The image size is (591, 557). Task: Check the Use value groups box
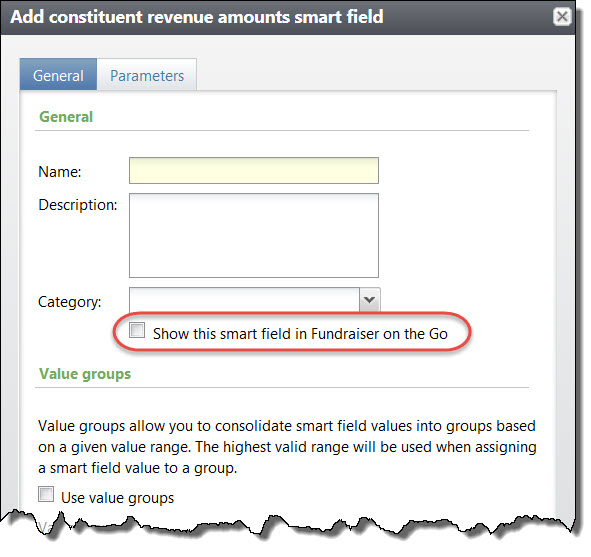46,494
